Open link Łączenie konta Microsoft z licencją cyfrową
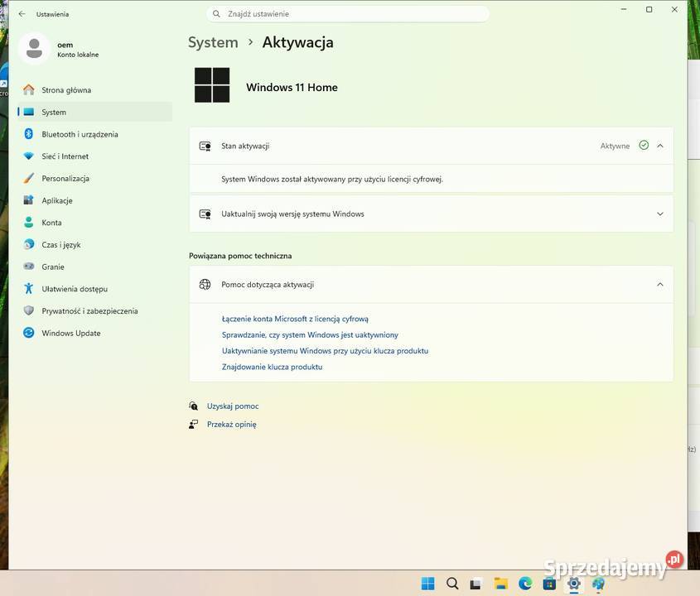 click(x=295, y=319)
